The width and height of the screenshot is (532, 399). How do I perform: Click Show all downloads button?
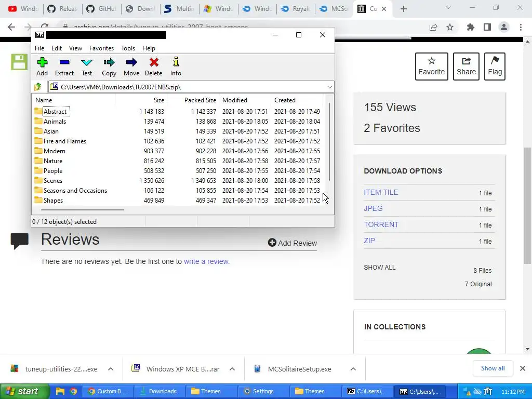493,368
